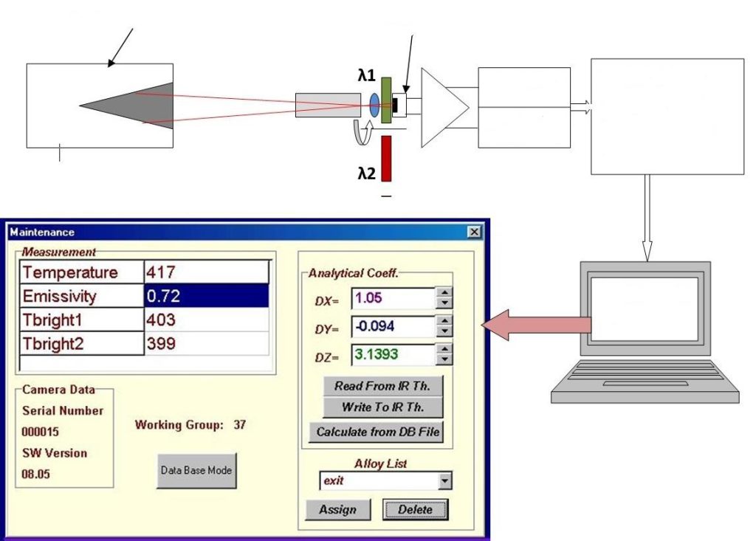Decrease DZ using its down arrow
Viewport: 756px width, 541px height.
tap(444, 359)
